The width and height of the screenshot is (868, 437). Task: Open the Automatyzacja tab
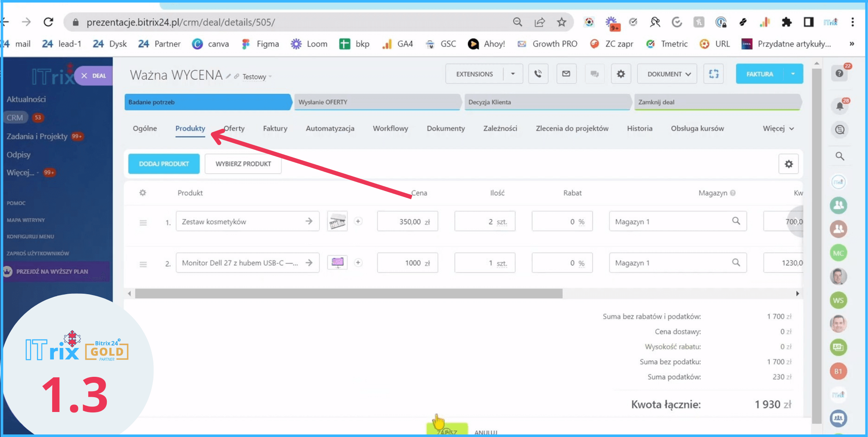click(x=330, y=128)
